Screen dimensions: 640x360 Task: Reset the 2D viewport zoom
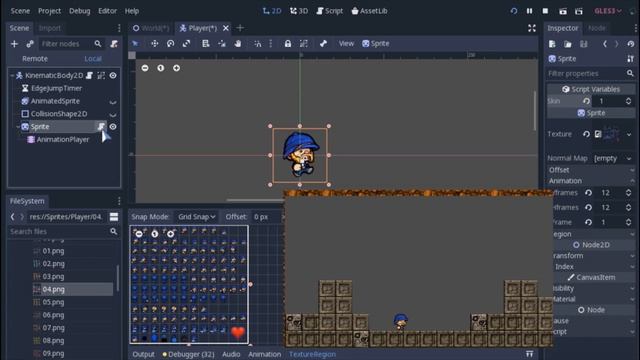161,68
